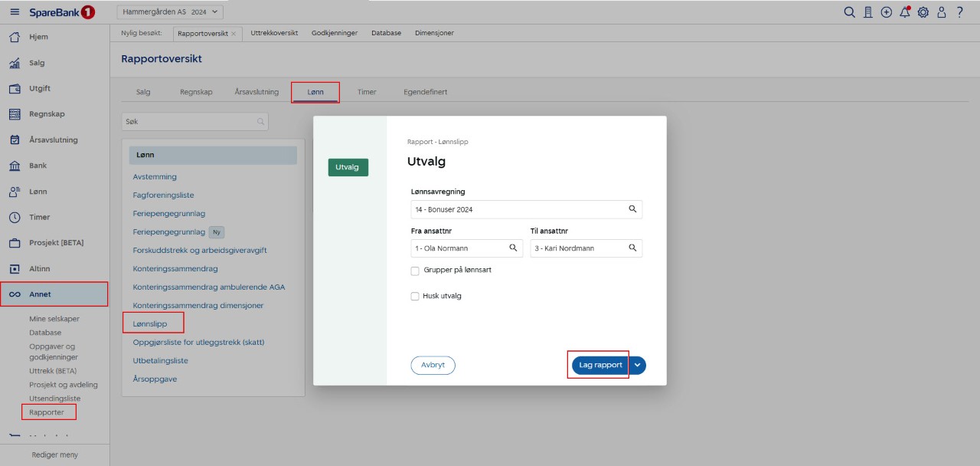The width and height of the screenshot is (980, 466).
Task: Open the notifications bell icon
Action: 905,12
